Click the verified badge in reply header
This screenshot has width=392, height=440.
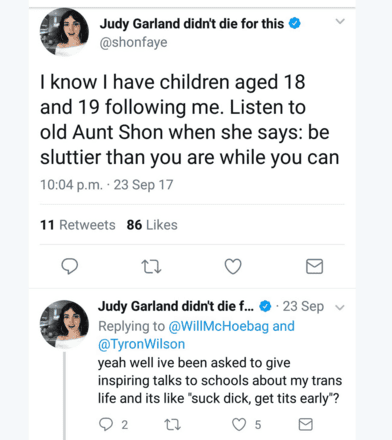(265, 306)
